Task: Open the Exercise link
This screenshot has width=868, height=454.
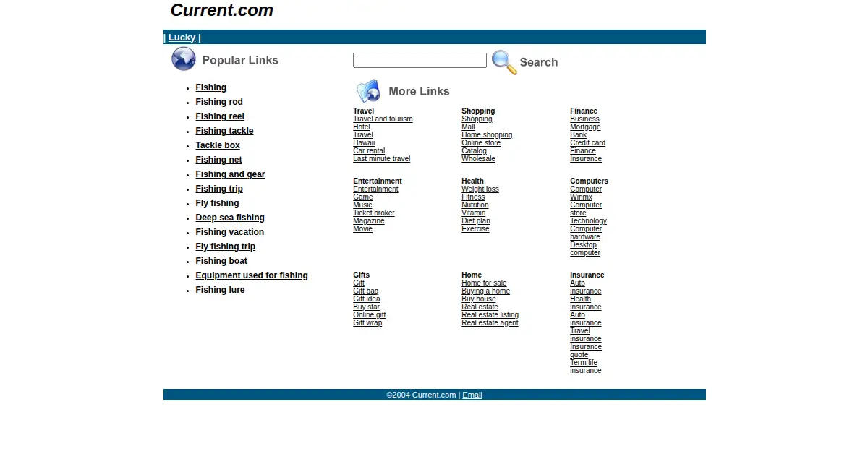Action: click(475, 229)
